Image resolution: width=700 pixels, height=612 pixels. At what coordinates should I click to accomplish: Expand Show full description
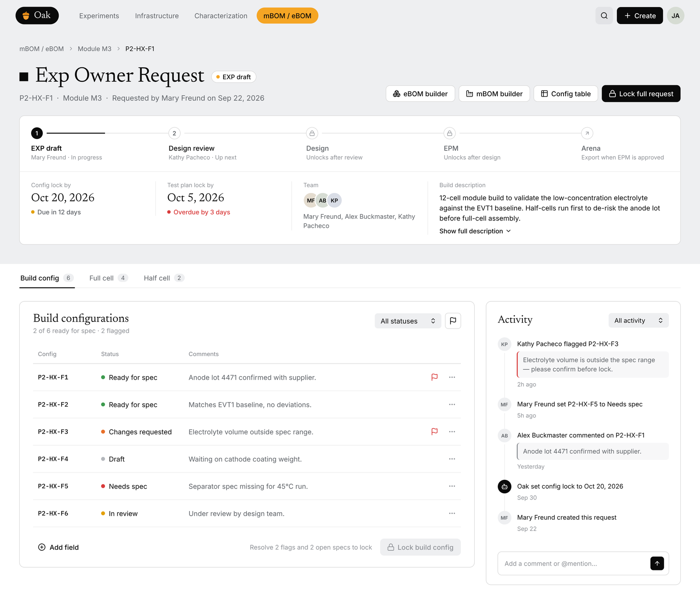[x=475, y=231]
